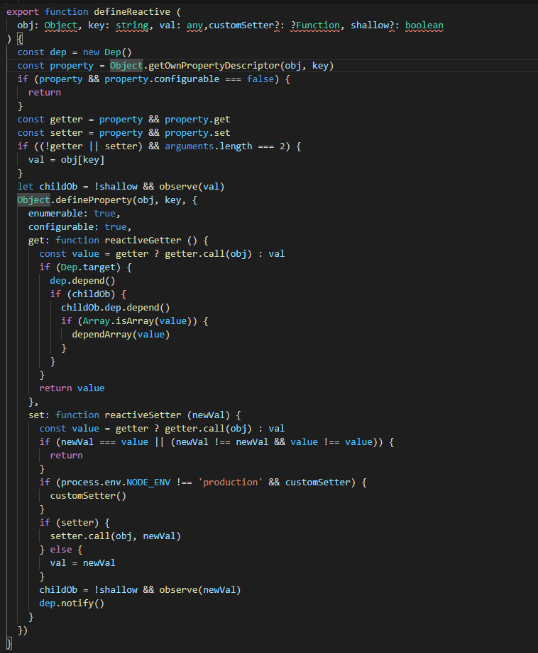The height and width of the screenshot is (653, 538).
Task: Click 'new Dep()' constructor call
Action: pyautogui.click(x=107, y=52)
